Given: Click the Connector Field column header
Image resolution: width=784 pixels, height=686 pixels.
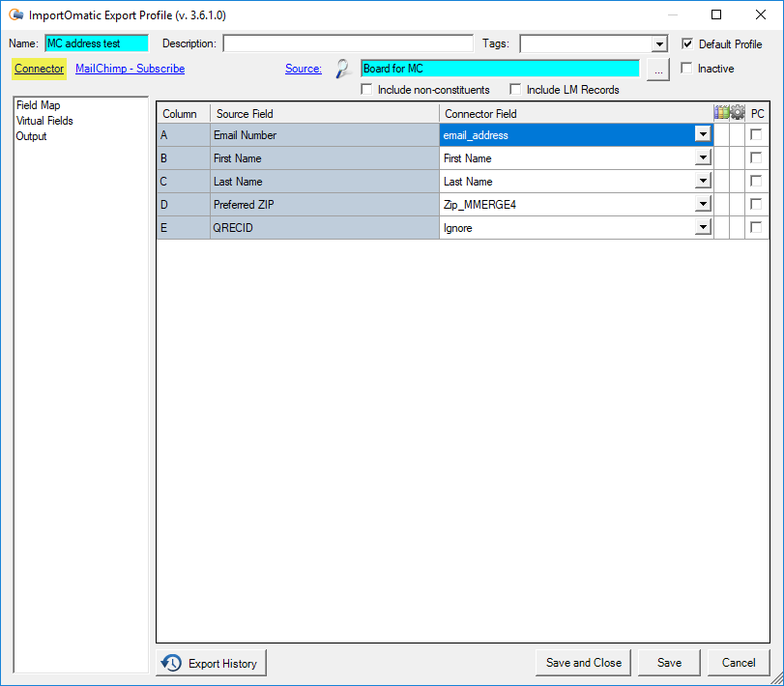Looking at the screenshot, I should [576, 113].
